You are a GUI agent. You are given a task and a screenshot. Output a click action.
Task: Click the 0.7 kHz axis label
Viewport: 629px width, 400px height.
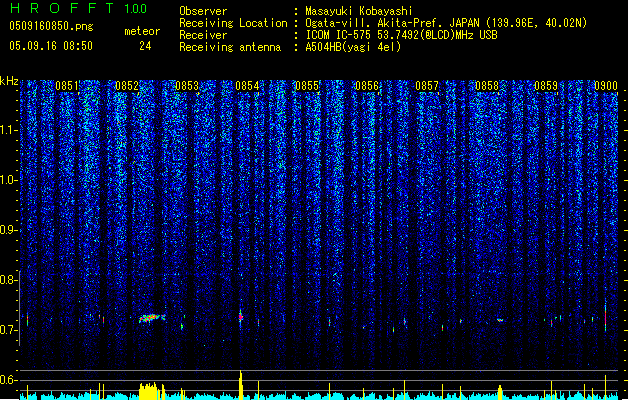tap(8, 330)
